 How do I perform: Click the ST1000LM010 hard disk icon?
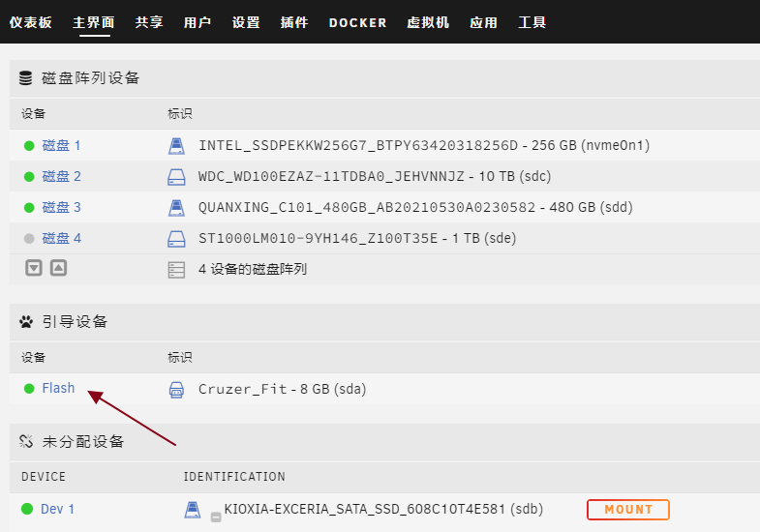point(176,239)
